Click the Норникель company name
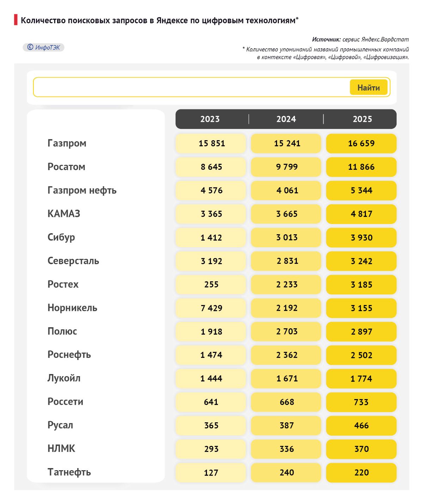The image size is (423, 504). point(72,308)
